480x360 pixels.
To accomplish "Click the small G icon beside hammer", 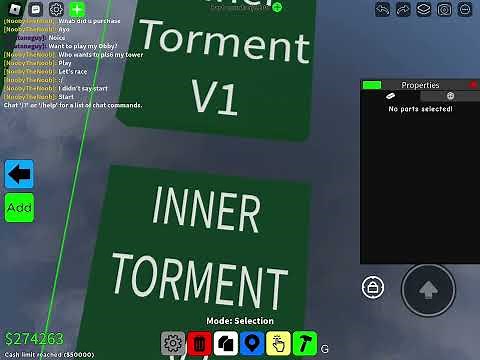I will tap(325, 349).
